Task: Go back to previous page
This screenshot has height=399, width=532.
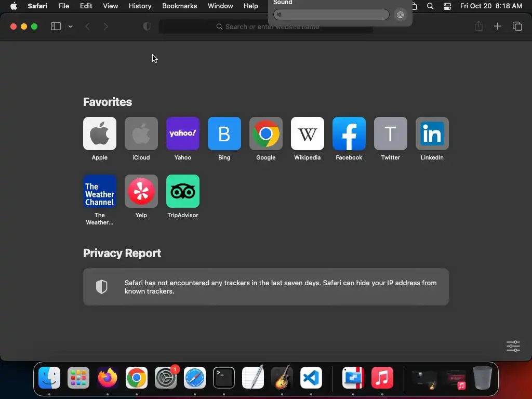Action: coord(87,26)
